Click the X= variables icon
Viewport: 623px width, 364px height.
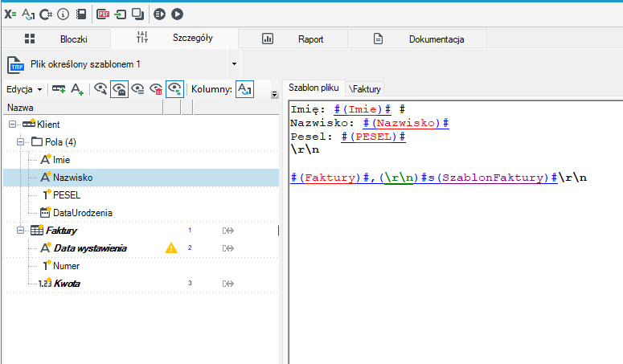10,14
